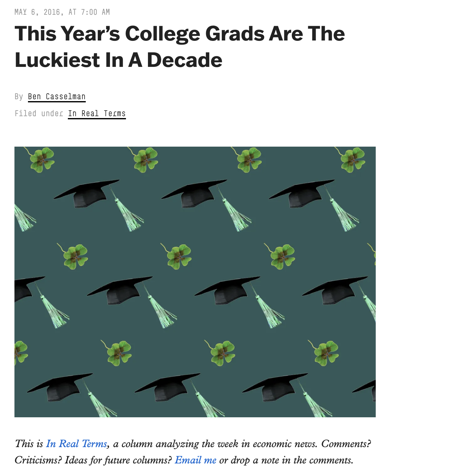The image size is (475, 476).
Task: Click the 'Filed under' label
Action: pyautogui.click(x=38, y=113)
